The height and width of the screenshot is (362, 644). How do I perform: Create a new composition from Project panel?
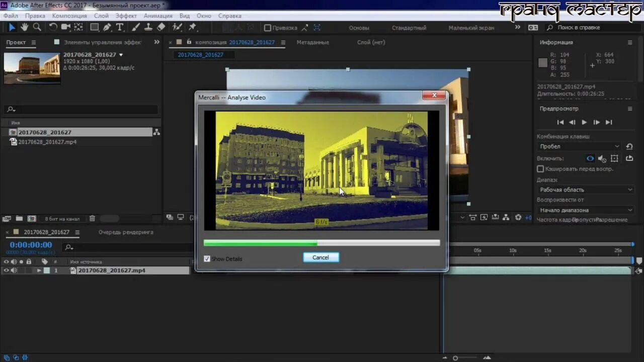[32, 219]
